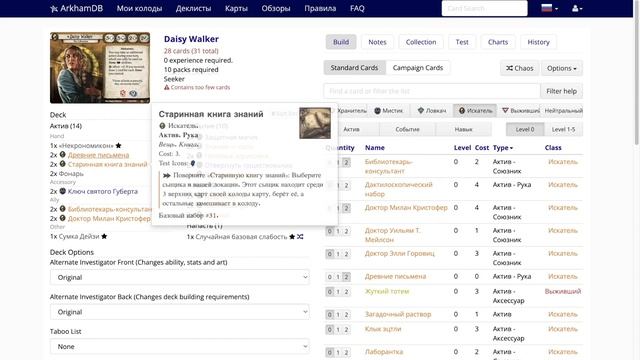Image resolution: width=640 pixels, height=360 pixels.
Task: Click the Старинная книга знаний card thumbnail
Action: tap(315, 123)
